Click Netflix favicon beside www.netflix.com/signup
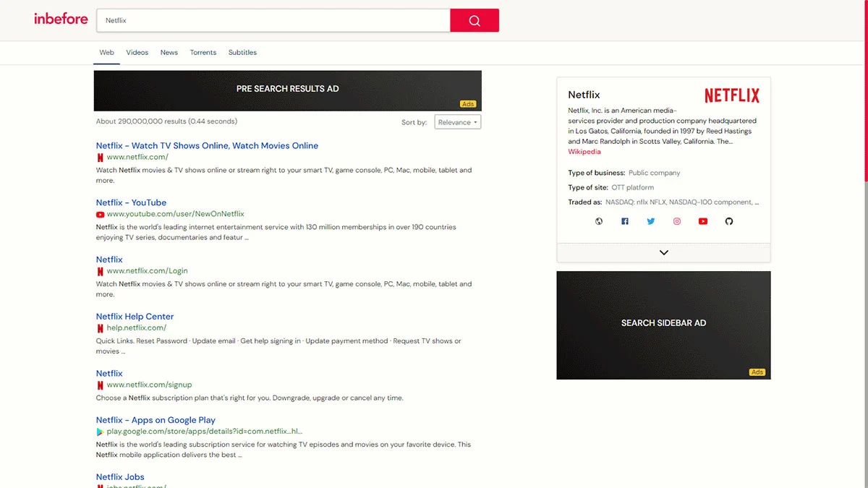Image resolution: width=868 pixels, height=488 pixels. [x=101, y=385]
